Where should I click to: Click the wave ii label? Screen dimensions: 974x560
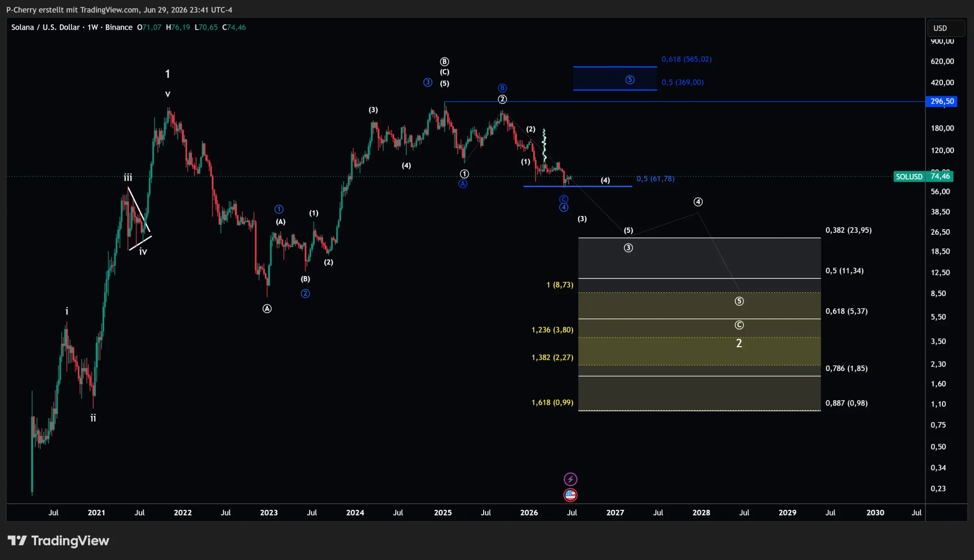coord(93,418)
